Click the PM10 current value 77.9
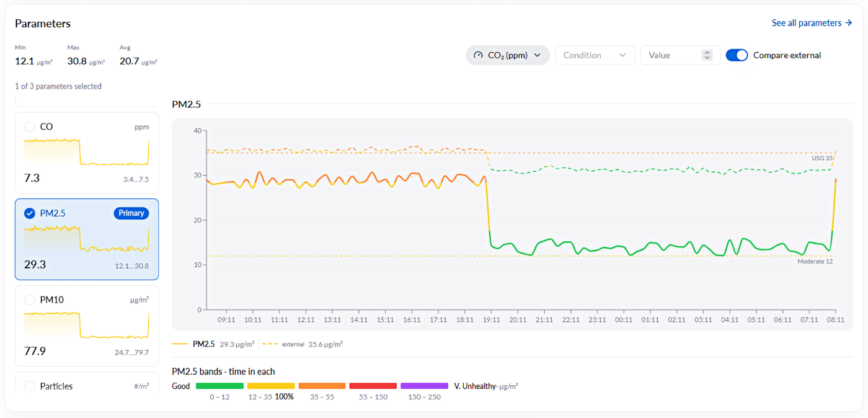Screen dimensions: 868x418 [35, 351]
